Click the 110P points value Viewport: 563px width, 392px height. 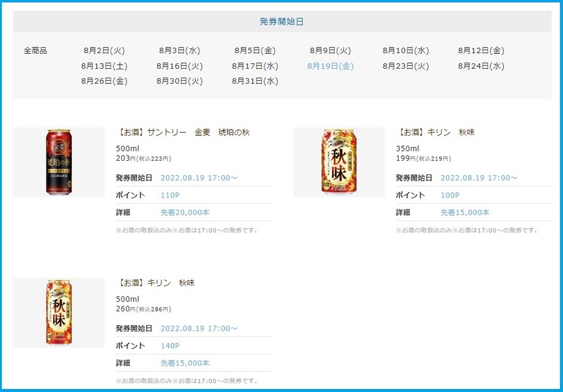pyautogui.click(x=170, y=195)
